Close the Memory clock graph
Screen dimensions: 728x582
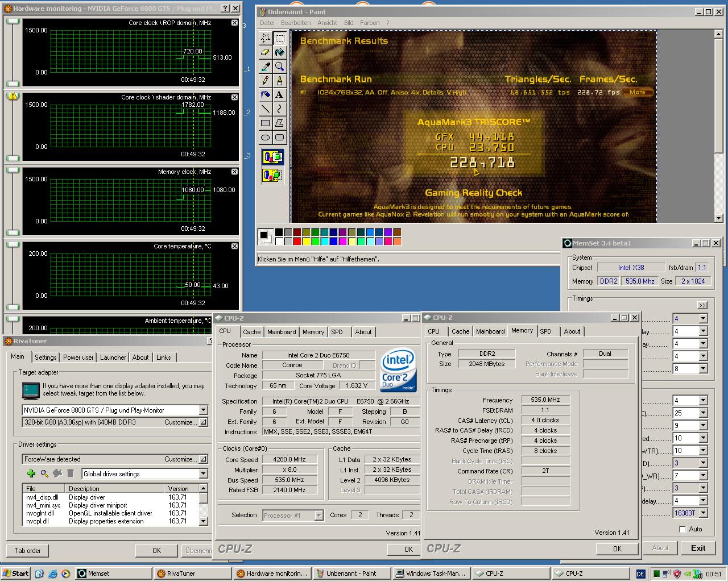pyautogui.click(x=234, y=172)
